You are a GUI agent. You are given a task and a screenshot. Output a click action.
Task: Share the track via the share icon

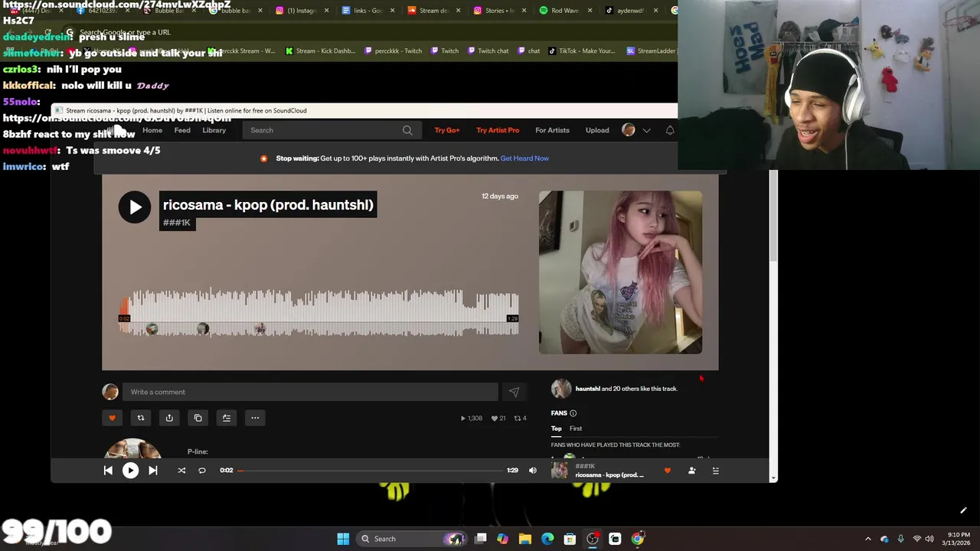(x=169, y=418)
